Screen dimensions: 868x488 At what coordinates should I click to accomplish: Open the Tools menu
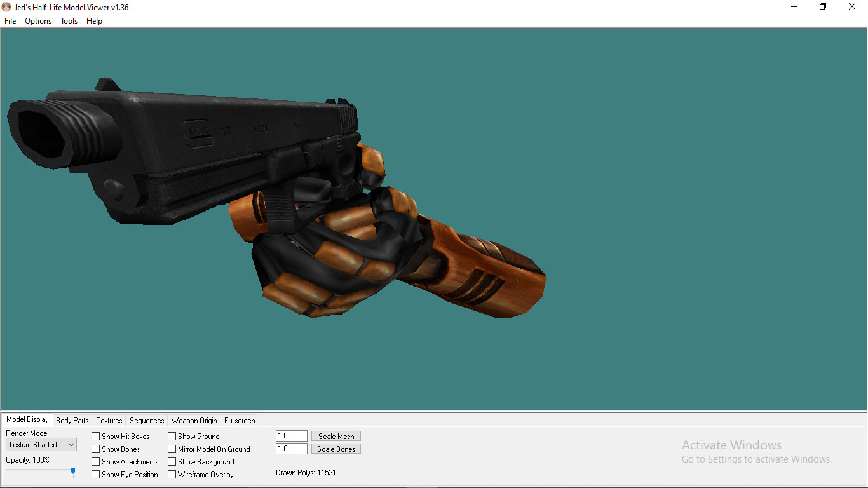pyautogui.click(x=68, y=20)
